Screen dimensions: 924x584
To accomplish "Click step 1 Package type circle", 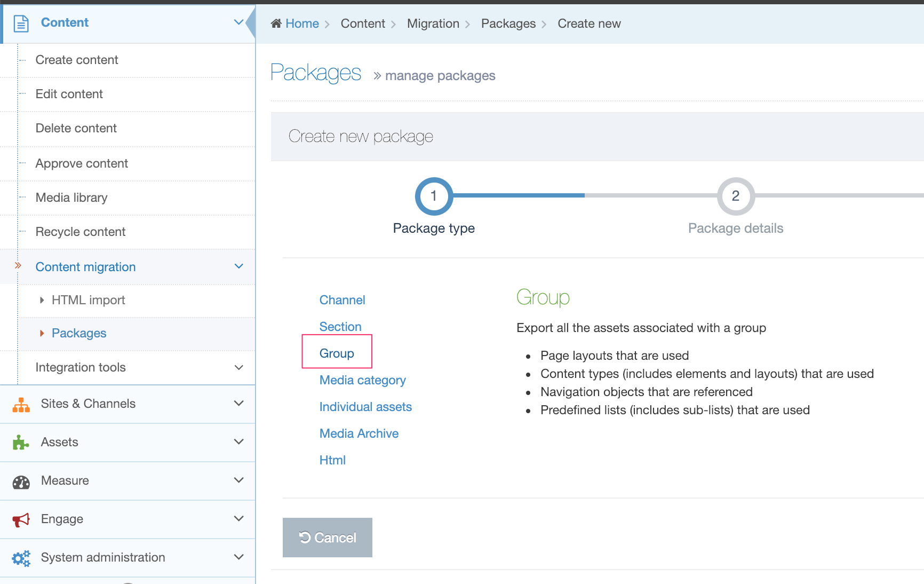I will tap(434, 196).
